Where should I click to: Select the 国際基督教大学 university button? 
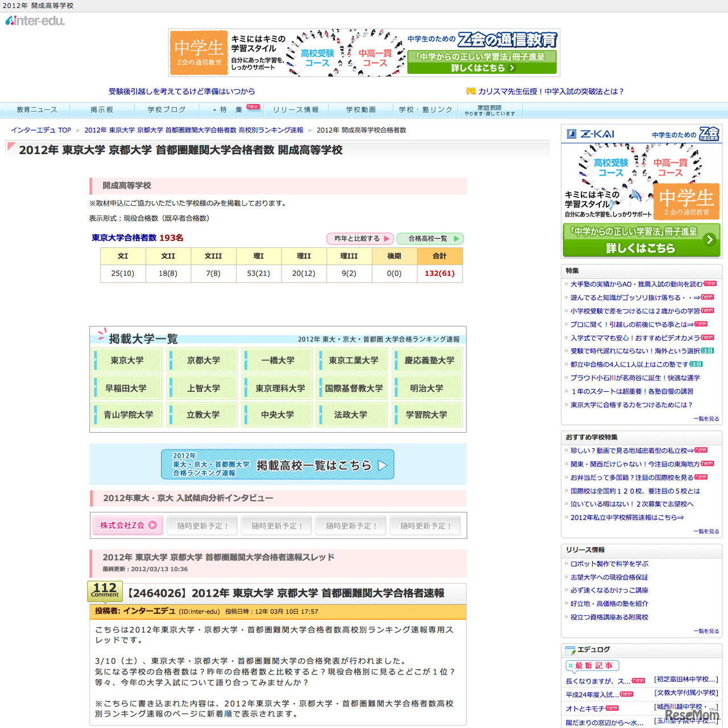353,388
